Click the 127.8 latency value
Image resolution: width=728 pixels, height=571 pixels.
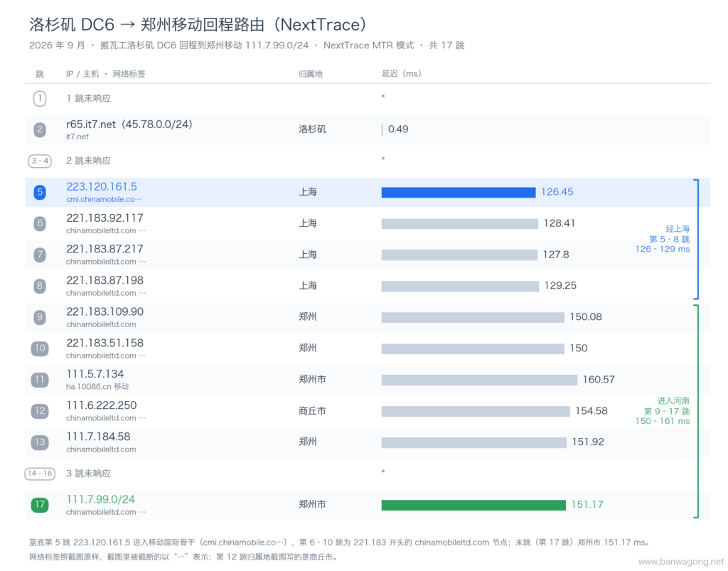[556, 255]
